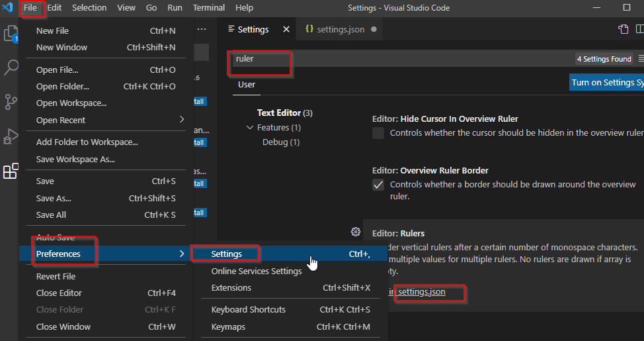Screen dimensions: 644x341
Task: Expand Preferences submenu arrow
Action: point(182,254)
